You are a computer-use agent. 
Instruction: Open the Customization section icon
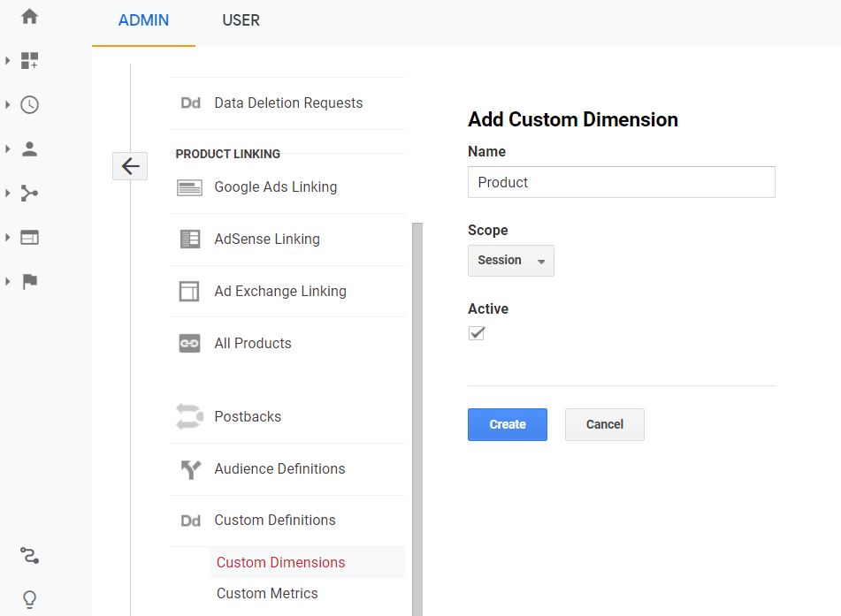29,60
